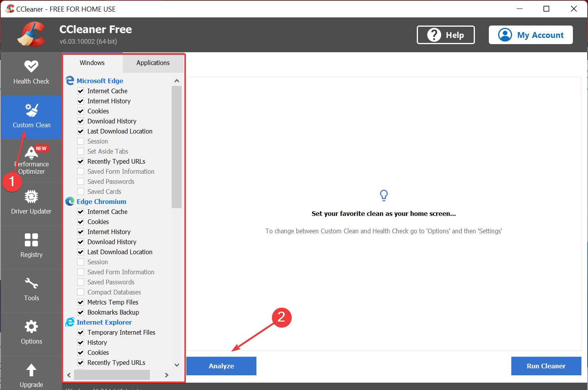Image resolution: width=588 pixels, height=390 pixels.
Task: Click the Analyze button
Action: coord(221,366)
